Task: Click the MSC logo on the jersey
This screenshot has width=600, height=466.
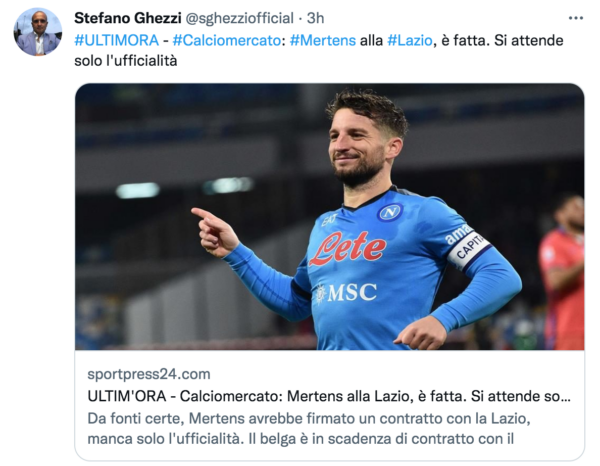Action: 346,292
